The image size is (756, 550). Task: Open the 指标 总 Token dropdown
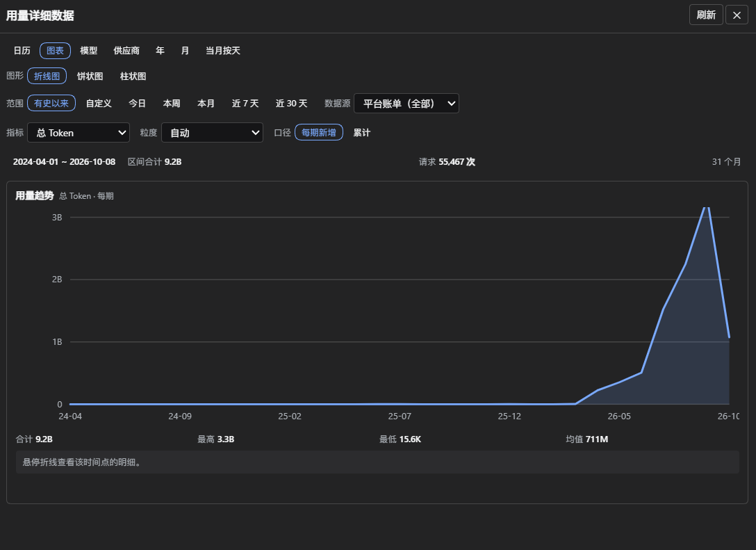click(79, 133)
